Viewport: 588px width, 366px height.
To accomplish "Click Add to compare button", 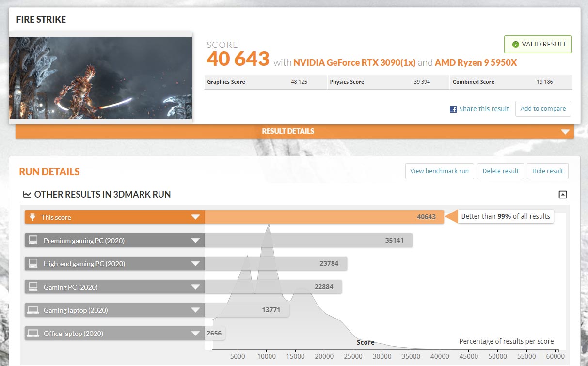I will (x=543, y=109).
